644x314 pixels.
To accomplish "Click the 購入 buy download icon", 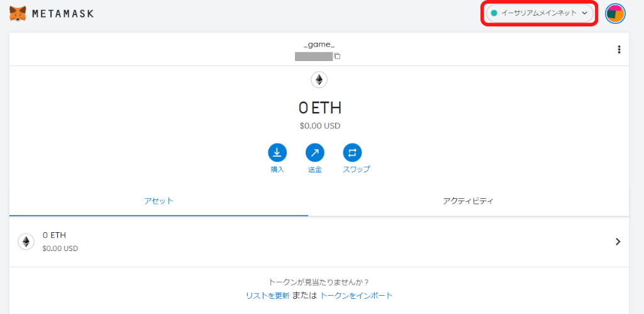I will pyautogui.click(x=277, y=153).
